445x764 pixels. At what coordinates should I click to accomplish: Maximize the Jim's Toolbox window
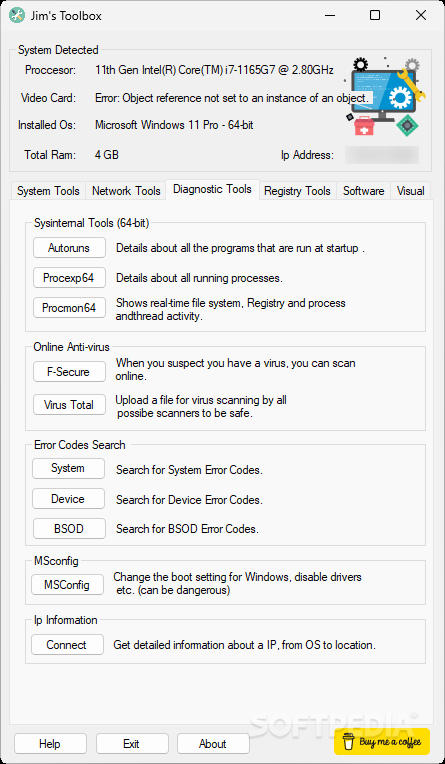coord(375,16)
